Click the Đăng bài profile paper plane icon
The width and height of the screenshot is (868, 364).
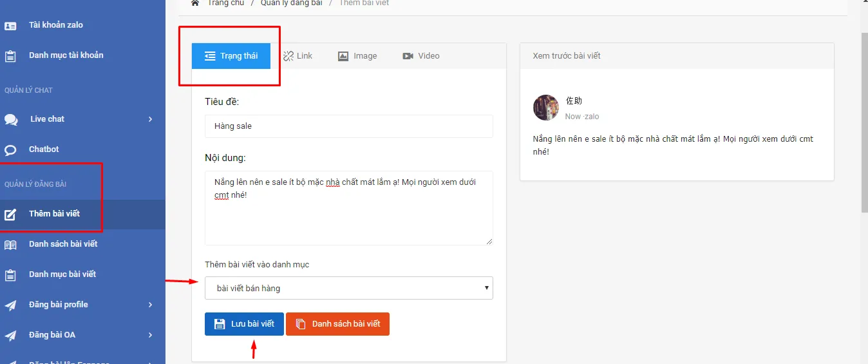pyautogui.click(x=10, y=305)
